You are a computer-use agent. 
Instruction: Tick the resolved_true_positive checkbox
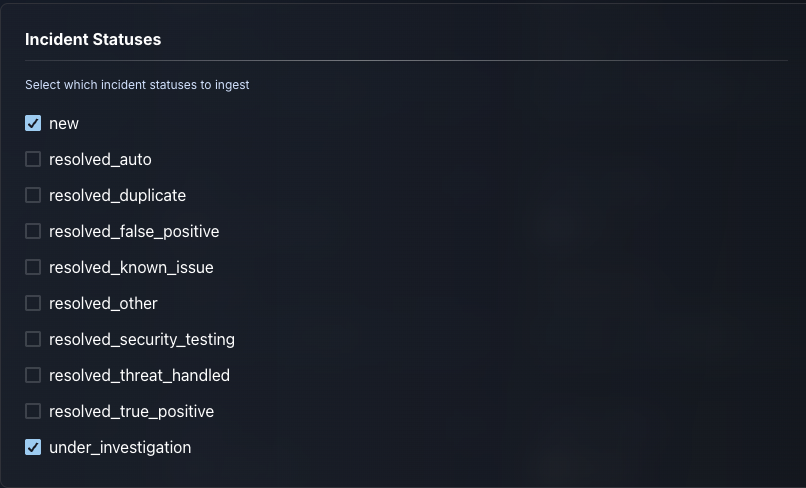(x=33, y=411)
